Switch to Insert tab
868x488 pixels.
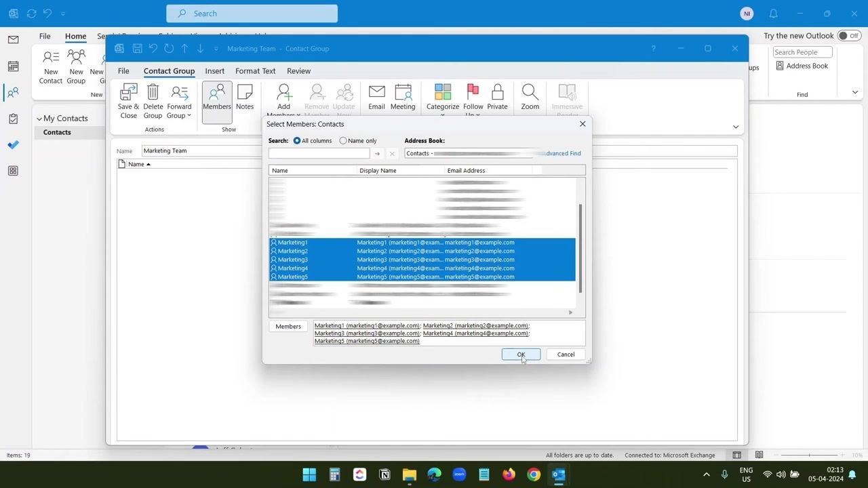[215, 71]
